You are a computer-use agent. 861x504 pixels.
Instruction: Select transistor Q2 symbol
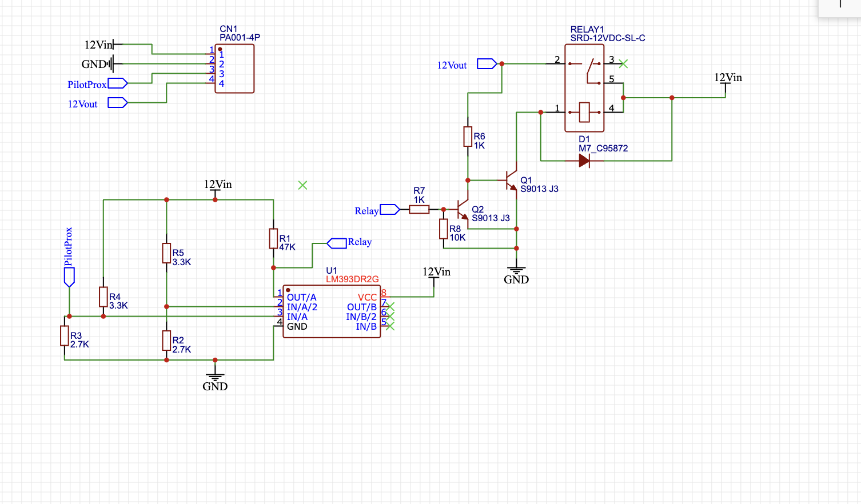coord(462,210)
